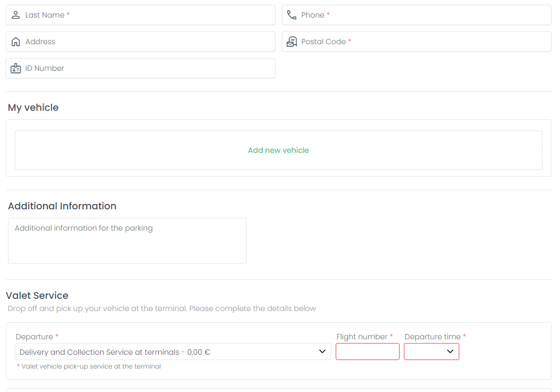This screenshot has height=392, width=560.
Task: Click the Valet Service heading
Action: (x=37, y=296)
